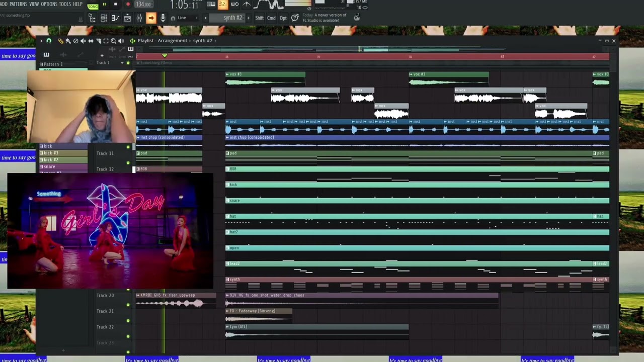
Task: Open the HELP menu
Action: 78,4
